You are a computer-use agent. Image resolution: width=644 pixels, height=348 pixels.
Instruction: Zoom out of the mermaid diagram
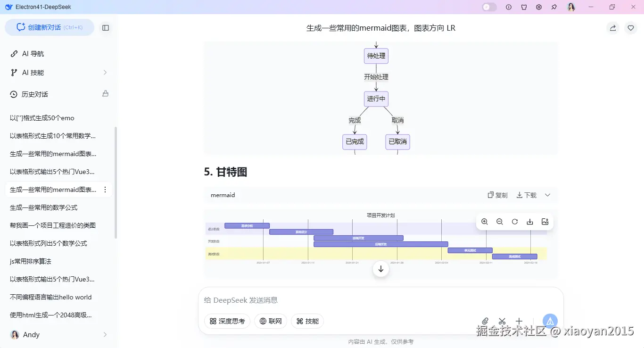[499, 222]
